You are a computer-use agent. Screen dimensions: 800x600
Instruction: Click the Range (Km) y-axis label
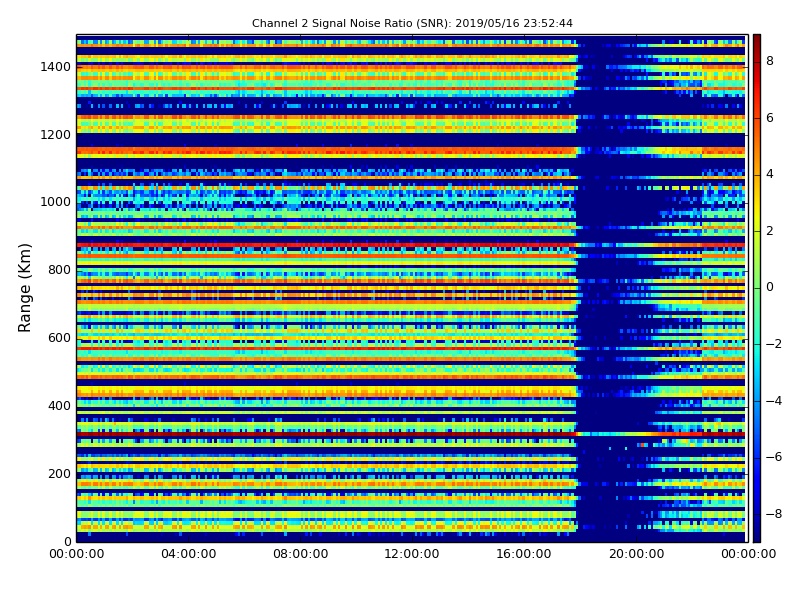click(x=24, y=288)
